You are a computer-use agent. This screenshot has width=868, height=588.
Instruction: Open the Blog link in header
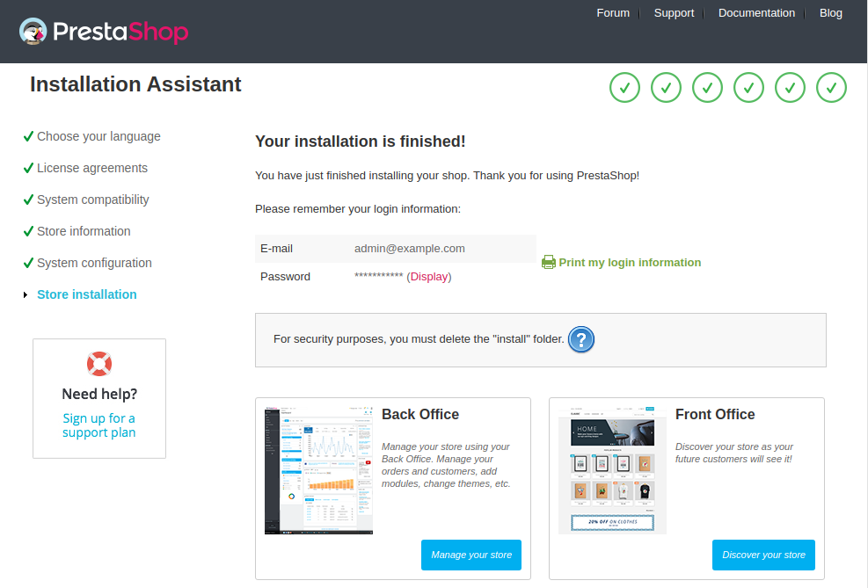tap(830, 13)
